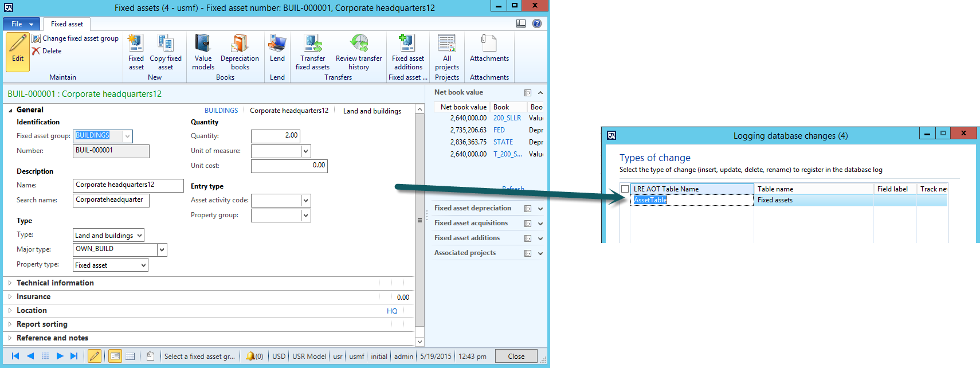Image resolution: width=980 pixels, height=368 pixels.
Task: Toggle the pencil edit mode in status bar
Action: (95, 356)
